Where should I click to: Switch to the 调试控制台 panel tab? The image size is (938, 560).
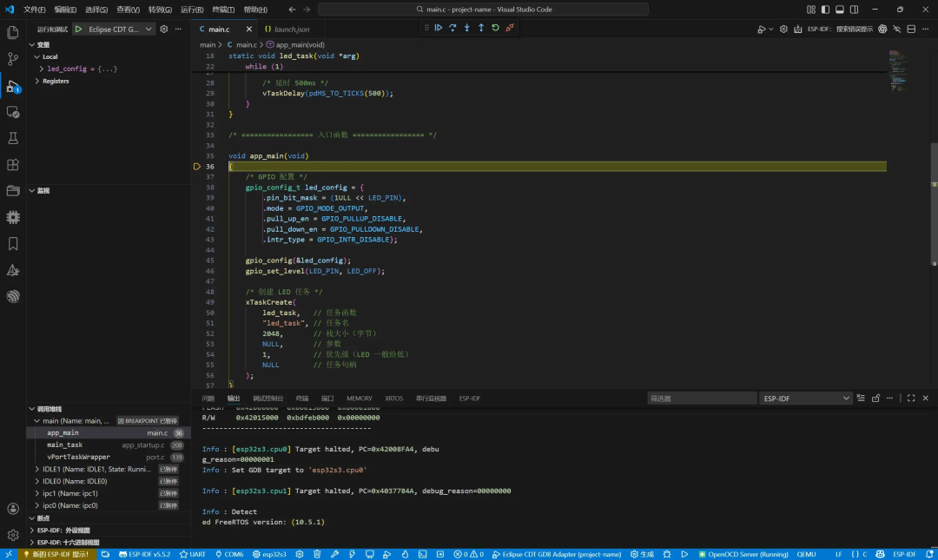tap(268, 399)
